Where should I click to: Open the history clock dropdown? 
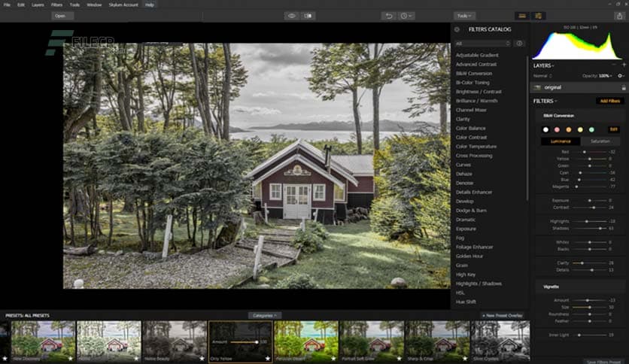(406, 16)
